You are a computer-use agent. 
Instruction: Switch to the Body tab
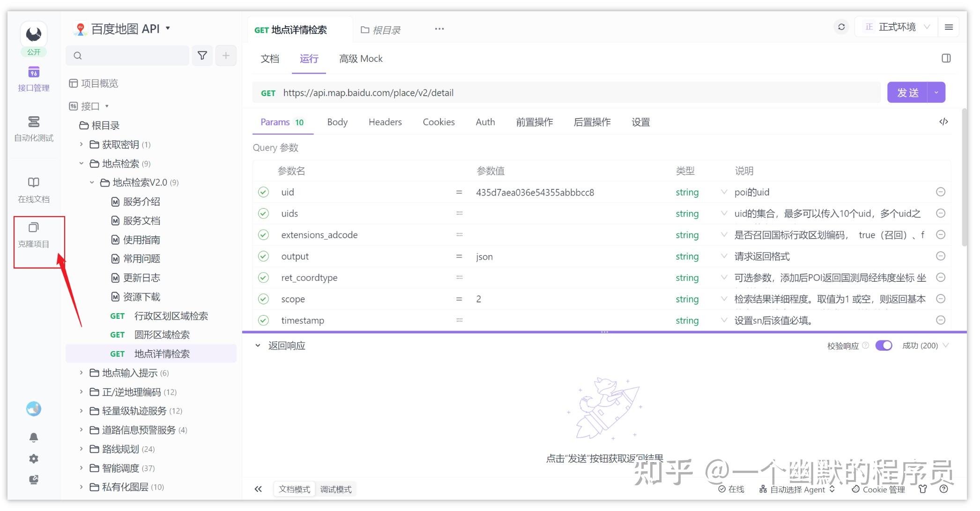pos(337,122)
